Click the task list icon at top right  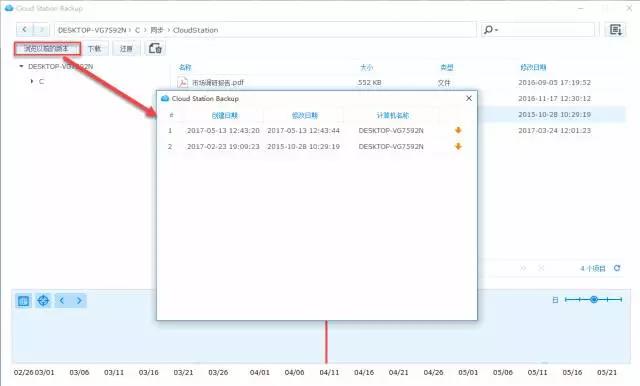(616, 30)
